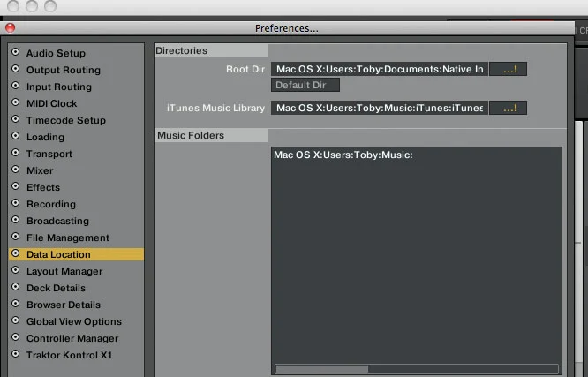This screenshot has width=588, height=377.
Task: Select the Audio Setup preferences section
Action: pos(56,53)
